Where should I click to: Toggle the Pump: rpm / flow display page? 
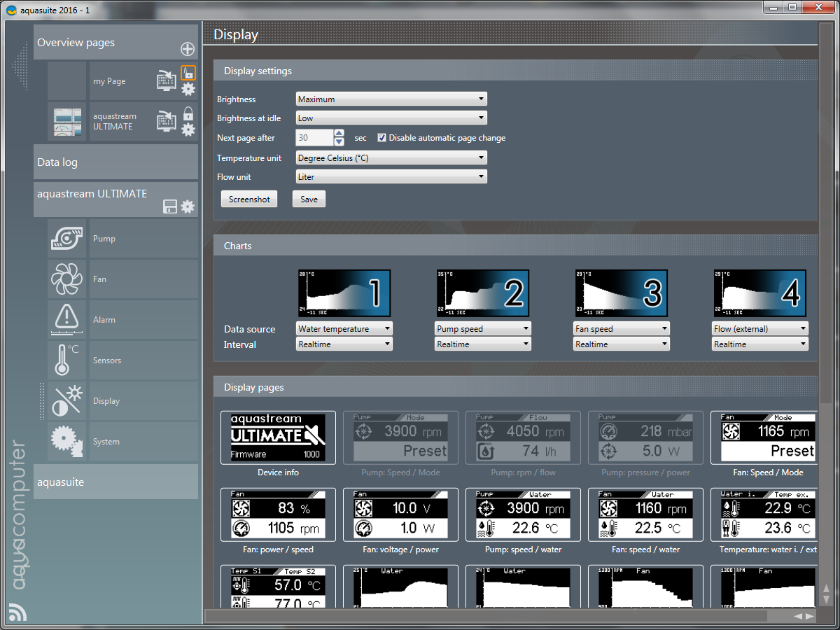point(523,437)
